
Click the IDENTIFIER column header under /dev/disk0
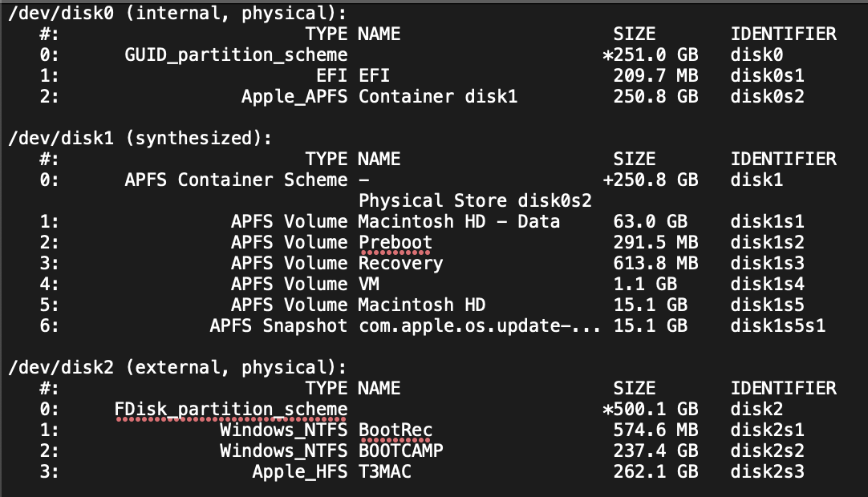click(783, 34)
